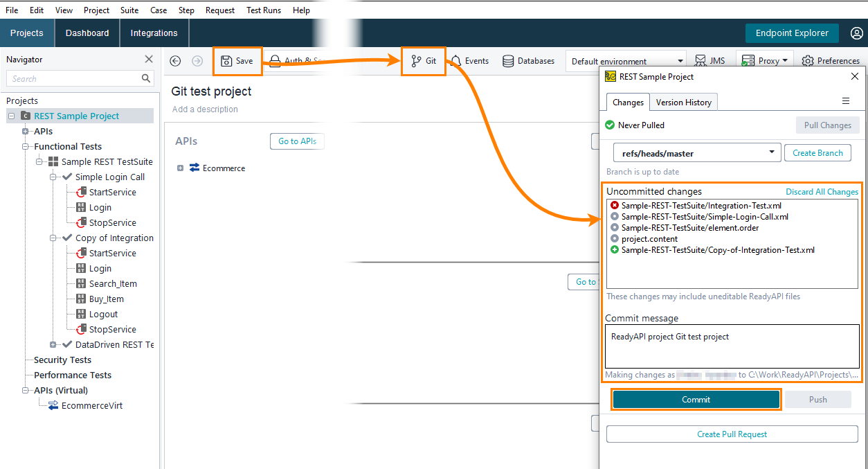Open the refs/heads/master branch dropdown
This screenshot has width=868, height=469.
pos(697,153)
